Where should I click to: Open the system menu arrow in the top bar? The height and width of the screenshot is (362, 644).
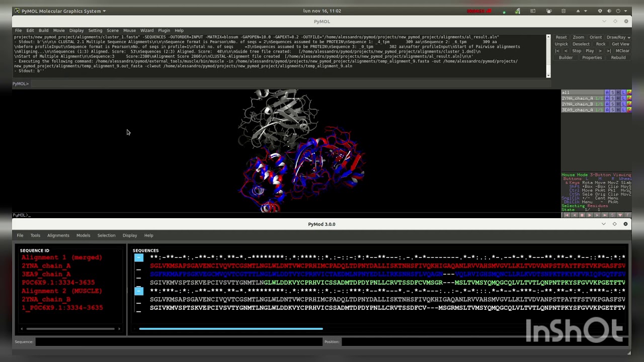click(x=625, y=11)
